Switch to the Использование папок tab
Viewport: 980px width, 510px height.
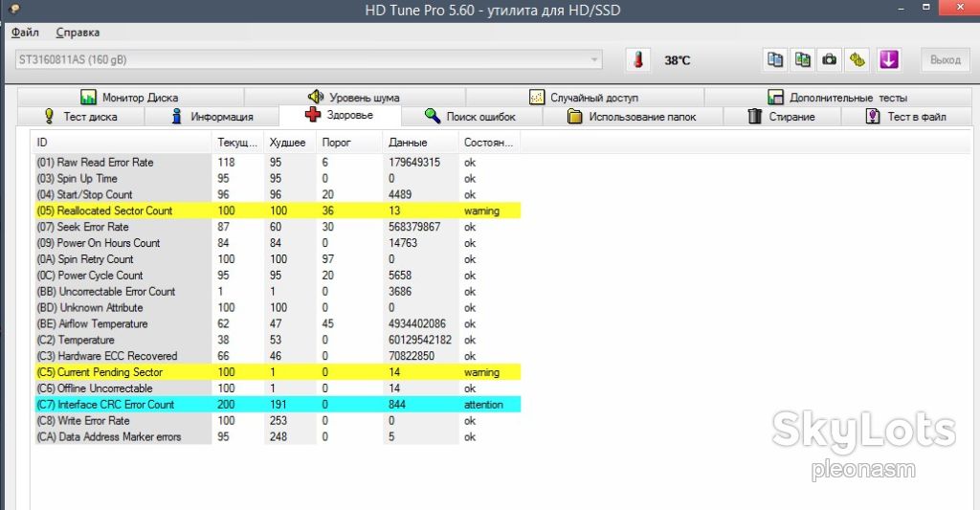tap(632, 116)
